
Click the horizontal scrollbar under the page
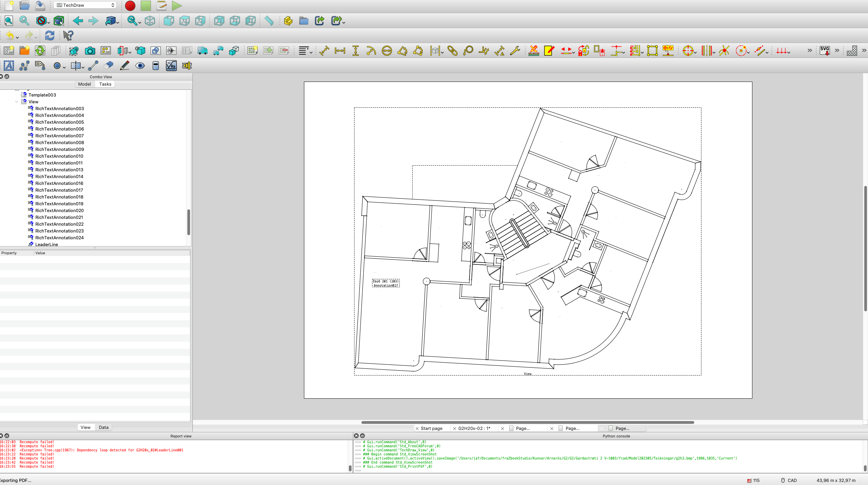coord(527,422)
